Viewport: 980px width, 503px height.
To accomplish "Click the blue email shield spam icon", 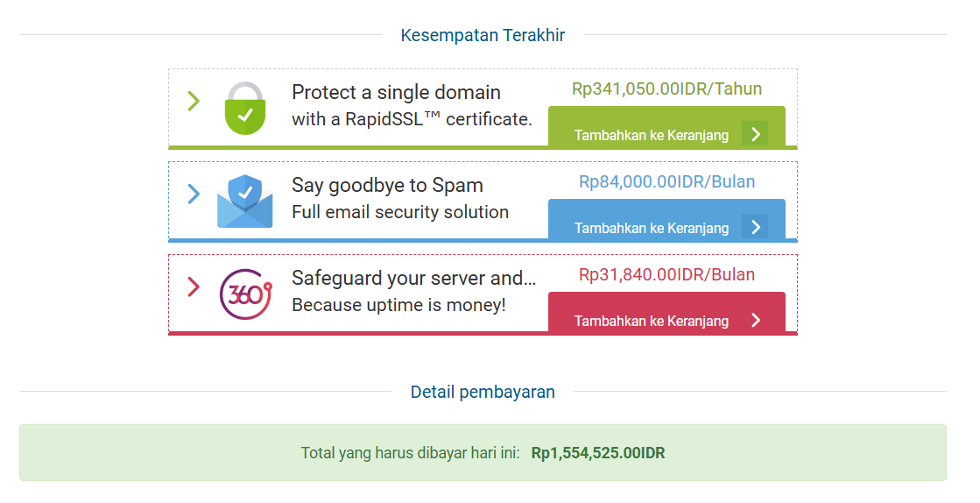I will point(245,201).
